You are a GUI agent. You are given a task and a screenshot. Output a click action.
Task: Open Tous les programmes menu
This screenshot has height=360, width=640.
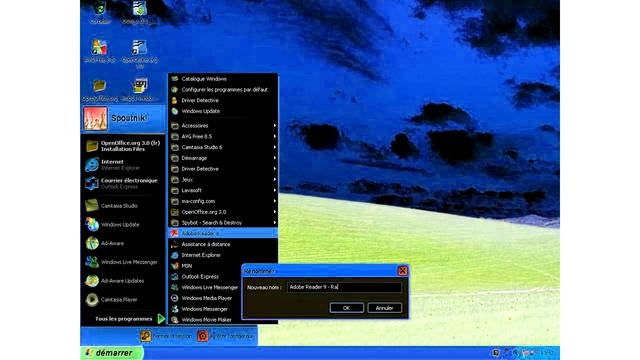[130, 319]
